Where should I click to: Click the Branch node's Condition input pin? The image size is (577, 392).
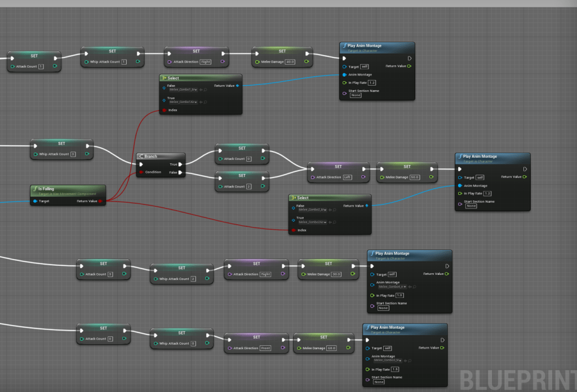coord(141,172)
